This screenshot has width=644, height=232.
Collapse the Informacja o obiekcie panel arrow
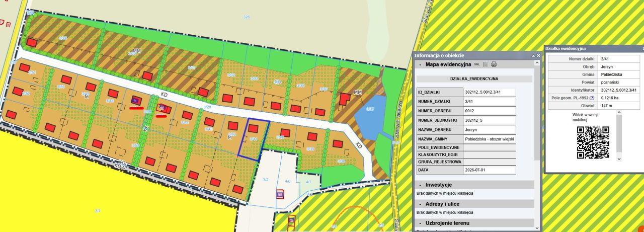[x=533, y=55]
